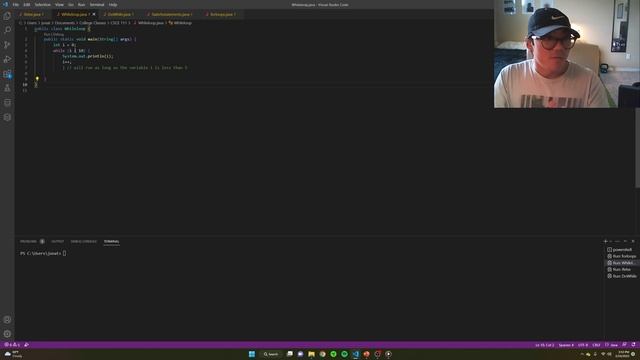Click the line and column status indicator

(x=544, y=345)
